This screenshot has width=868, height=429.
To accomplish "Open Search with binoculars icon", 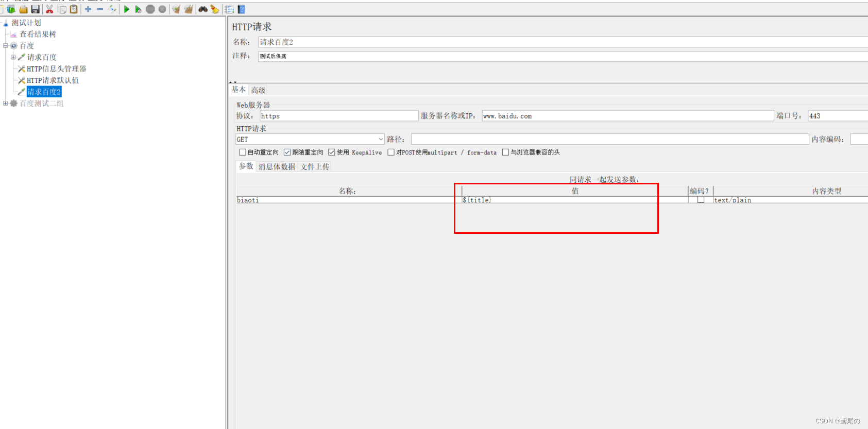I will [x=203, y=9].
